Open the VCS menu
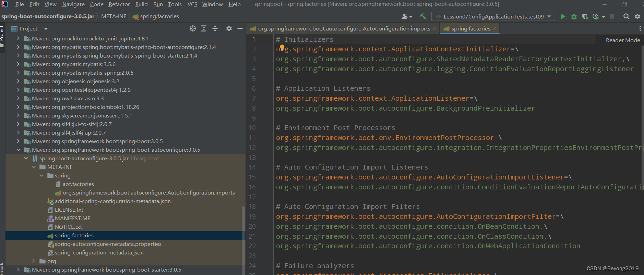 coord(192,4)
